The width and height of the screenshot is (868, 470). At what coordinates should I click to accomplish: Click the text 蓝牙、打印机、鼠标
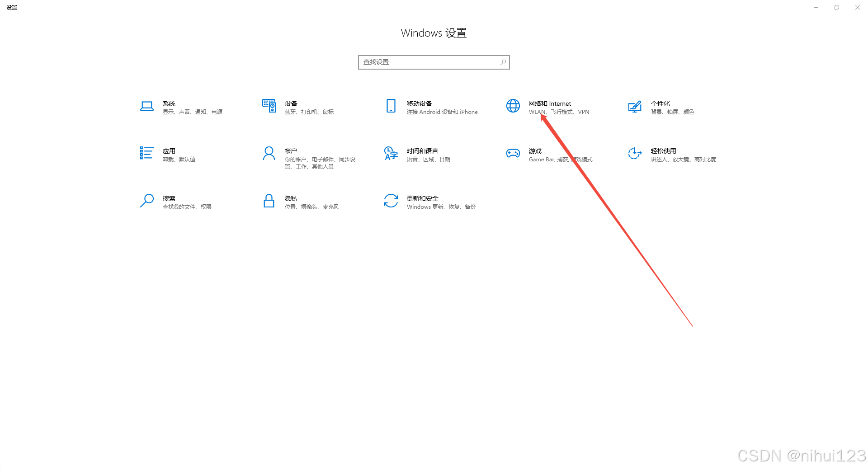tap(309, 112)
